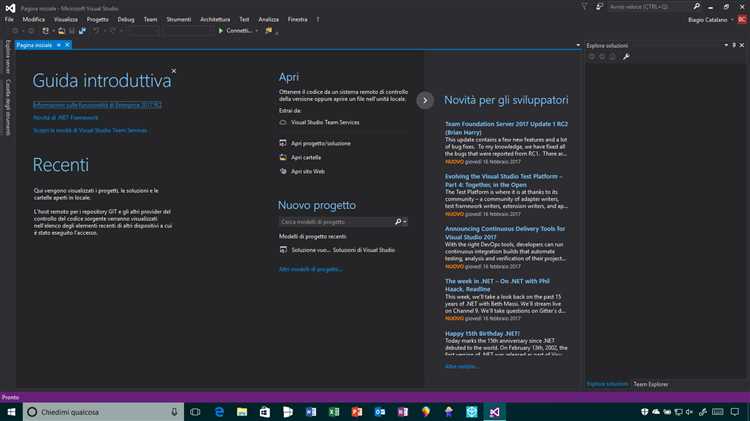Open The week in .NET article

[497, 285]
